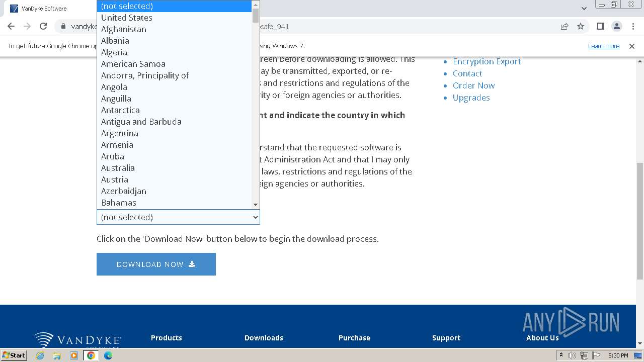The image size is (644, 362).
Task: Click the Purchase footer heading
Action: click(354, 338)
